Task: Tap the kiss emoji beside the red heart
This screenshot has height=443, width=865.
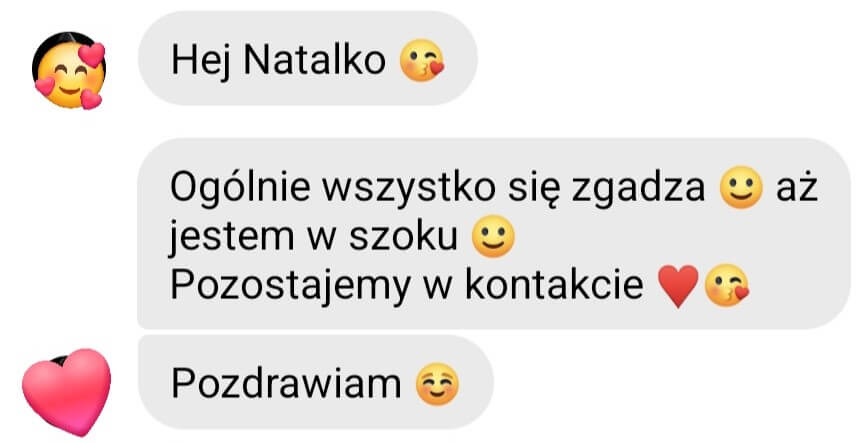Action: click(x=727, y=286)
